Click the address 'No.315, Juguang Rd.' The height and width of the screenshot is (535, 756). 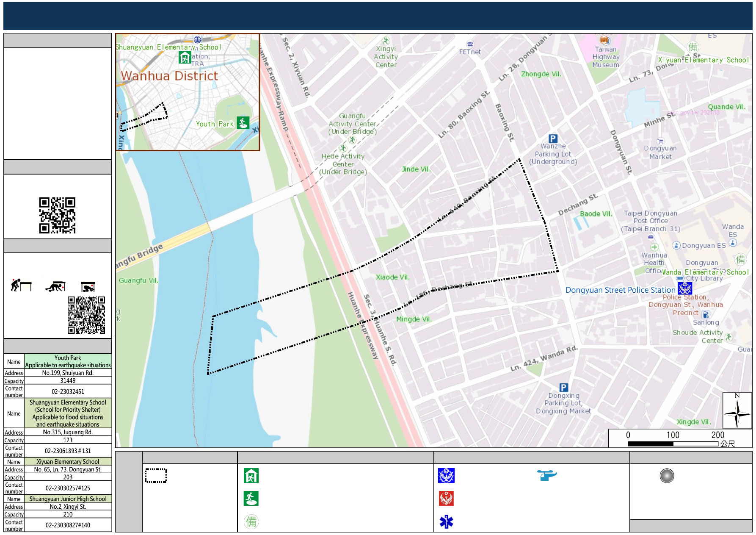(x=68, y=432)
